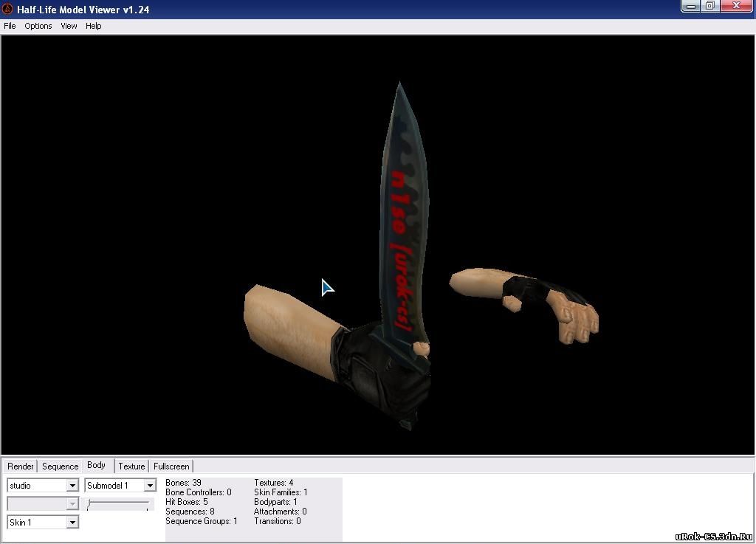Viewport: 756px width, 544px height.
Task: Click the 'Bones: 39' text
Action: (x=183, y=482)
